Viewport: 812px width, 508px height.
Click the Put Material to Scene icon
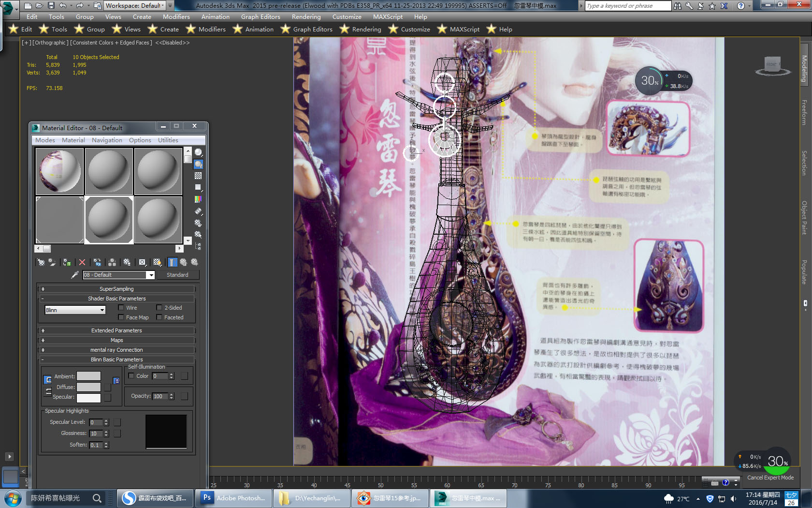52,262
